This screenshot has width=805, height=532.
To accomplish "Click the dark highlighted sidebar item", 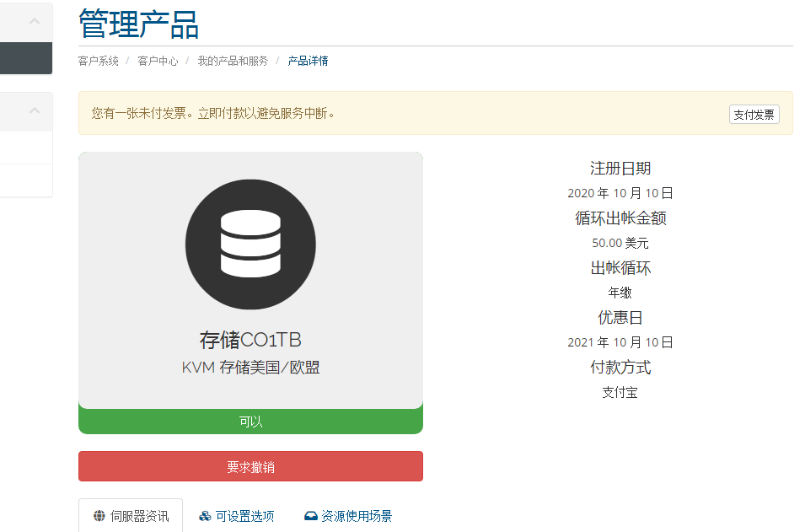I will (26, 58).
